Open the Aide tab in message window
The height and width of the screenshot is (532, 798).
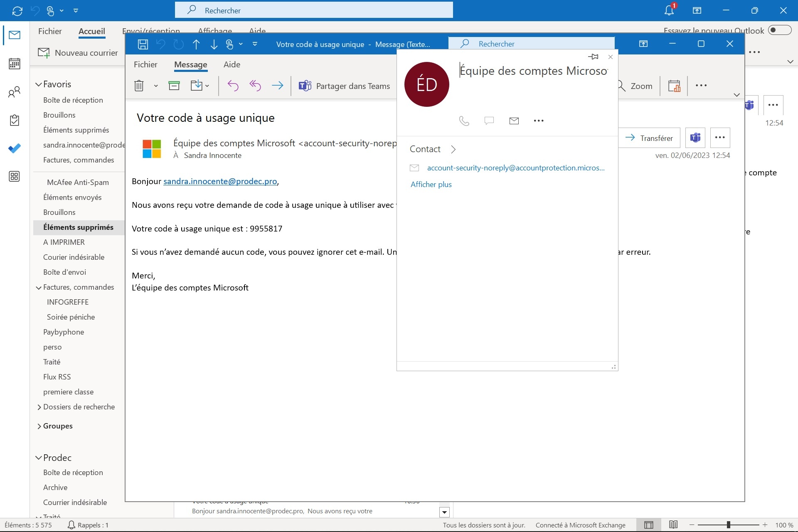tap(232, 64)
